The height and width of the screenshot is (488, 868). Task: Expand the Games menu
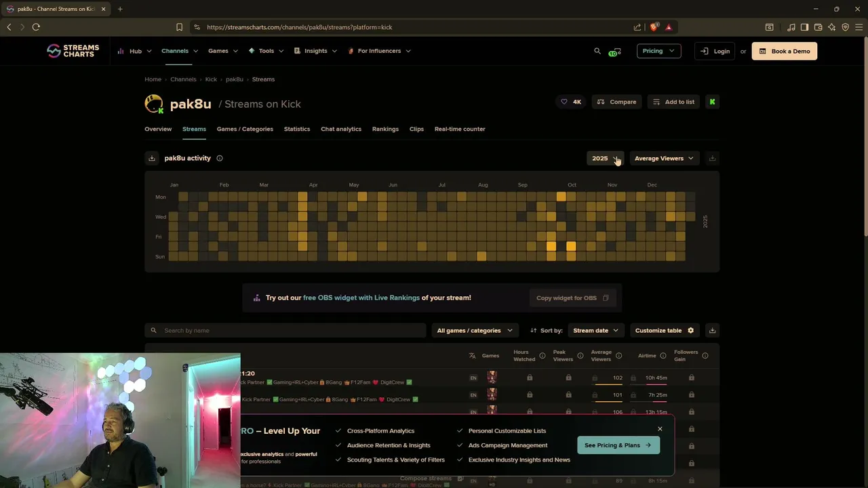point(223,51)
